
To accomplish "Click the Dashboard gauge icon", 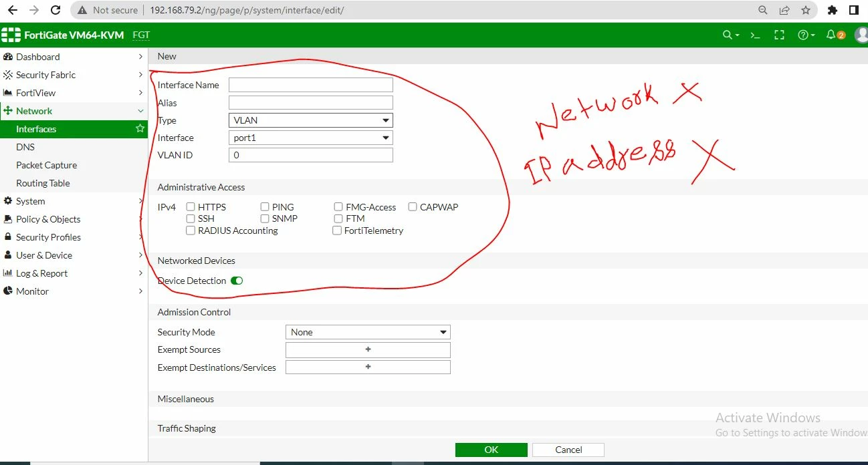I will click(8, 57).
